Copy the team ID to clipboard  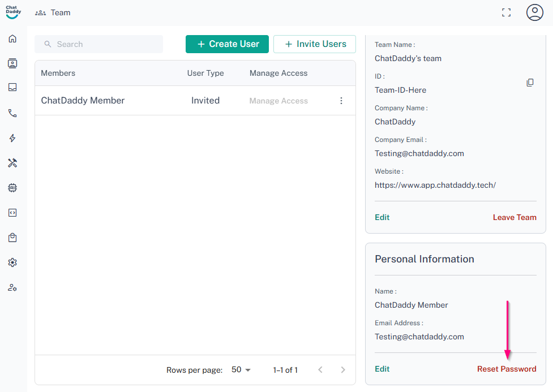[x=530, y=83]
